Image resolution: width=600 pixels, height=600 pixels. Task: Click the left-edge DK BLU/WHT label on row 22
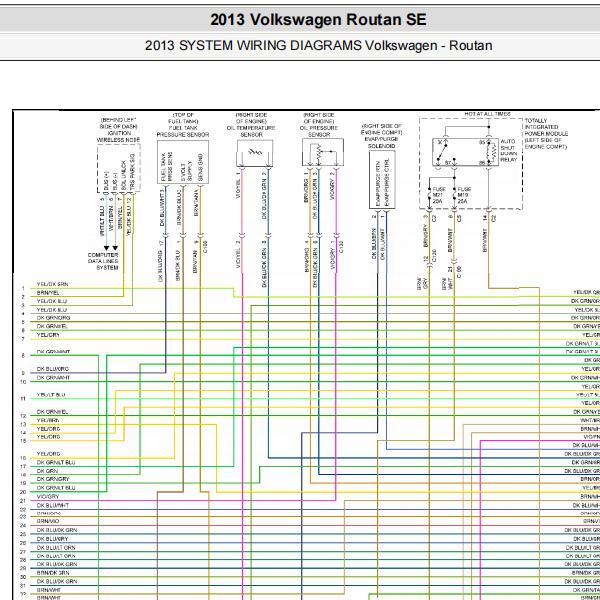(x=53, y=505)
